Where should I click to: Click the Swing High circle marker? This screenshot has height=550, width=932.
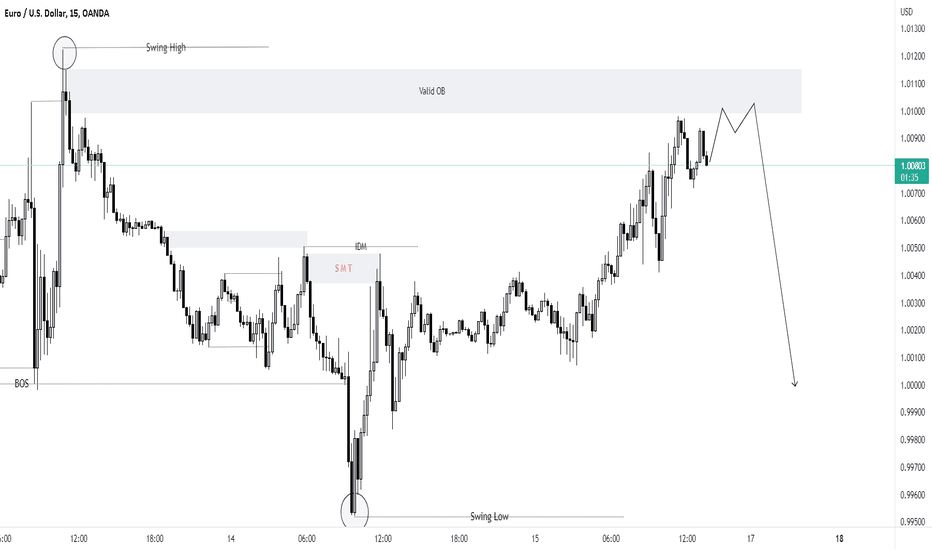coord(65,52)
